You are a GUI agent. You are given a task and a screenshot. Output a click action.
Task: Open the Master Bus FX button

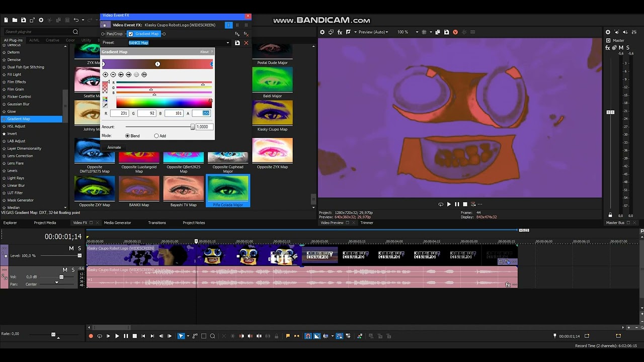pos(608,48)
